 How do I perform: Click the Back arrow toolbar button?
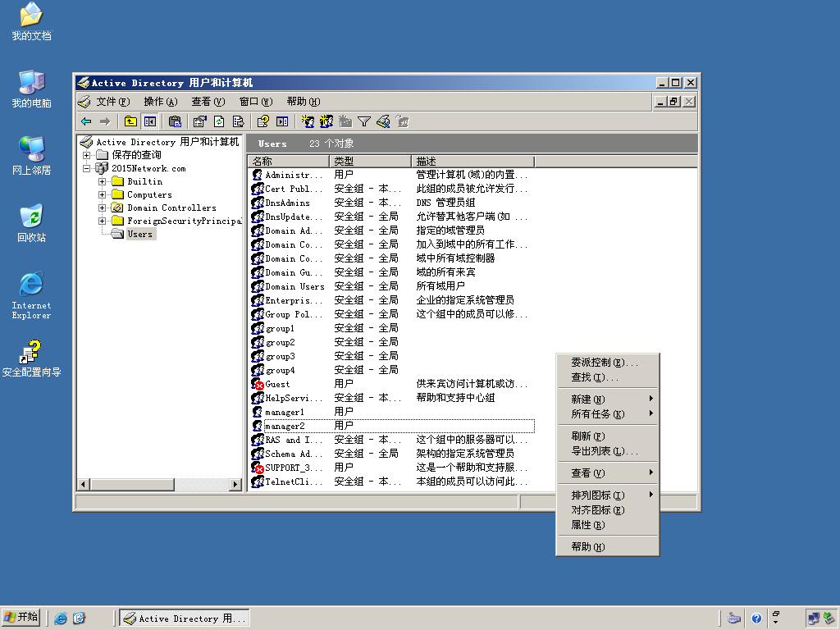click(x=86, y=121)
